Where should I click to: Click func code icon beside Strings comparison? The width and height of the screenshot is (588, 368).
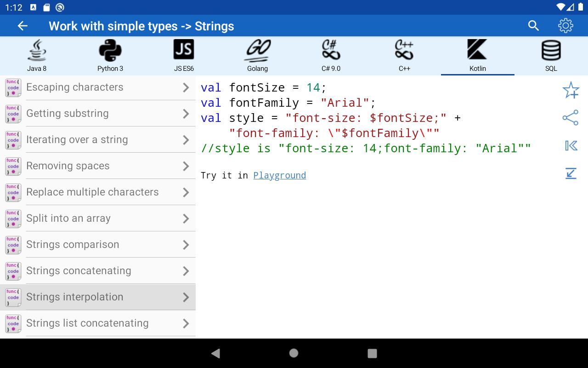13,245
